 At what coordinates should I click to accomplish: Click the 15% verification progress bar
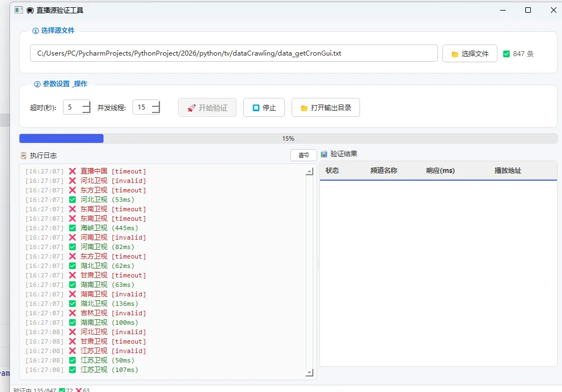288,138
